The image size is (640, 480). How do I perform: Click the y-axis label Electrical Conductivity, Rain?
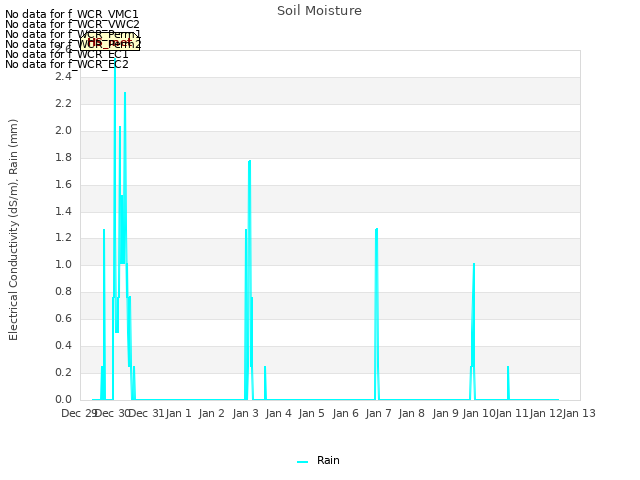(13, 230)
